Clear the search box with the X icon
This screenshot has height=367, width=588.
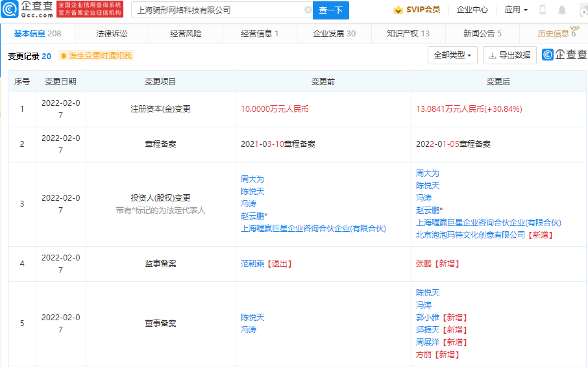click(x=308, y=10)
